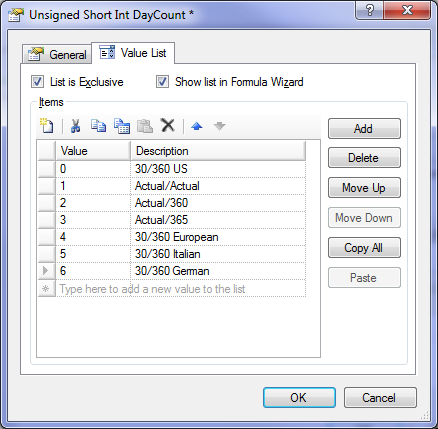Select the row with 30/360 European
Viewport: 438px width, 429px height.
click(x=172, y=237)
